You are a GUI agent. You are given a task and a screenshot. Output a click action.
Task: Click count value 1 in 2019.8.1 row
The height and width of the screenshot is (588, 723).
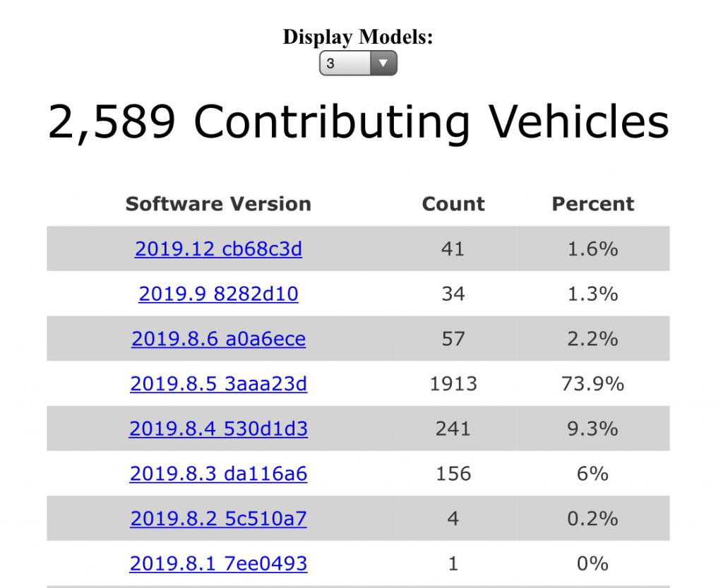453,563
